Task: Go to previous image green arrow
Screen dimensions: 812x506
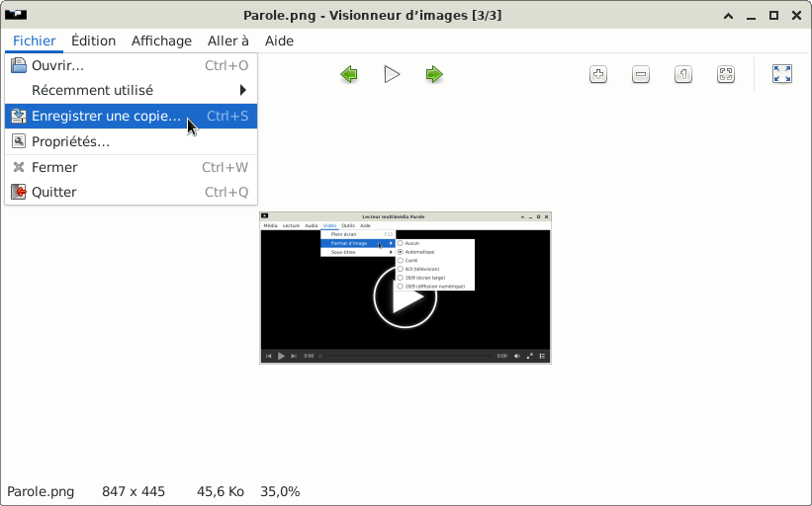Action: [x=349, y=74]
